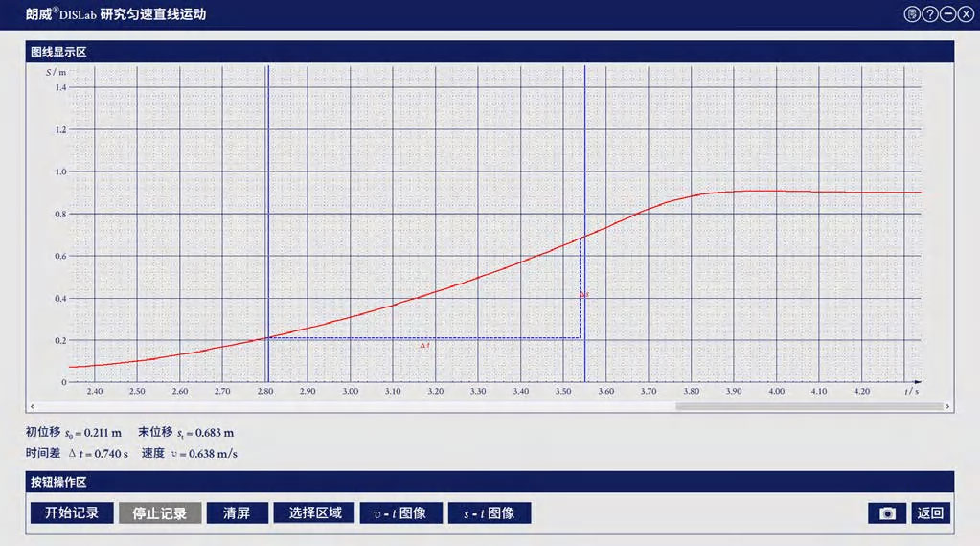
Task: Click the scrollbar right arrow
Action: click(x=948, y=406)
